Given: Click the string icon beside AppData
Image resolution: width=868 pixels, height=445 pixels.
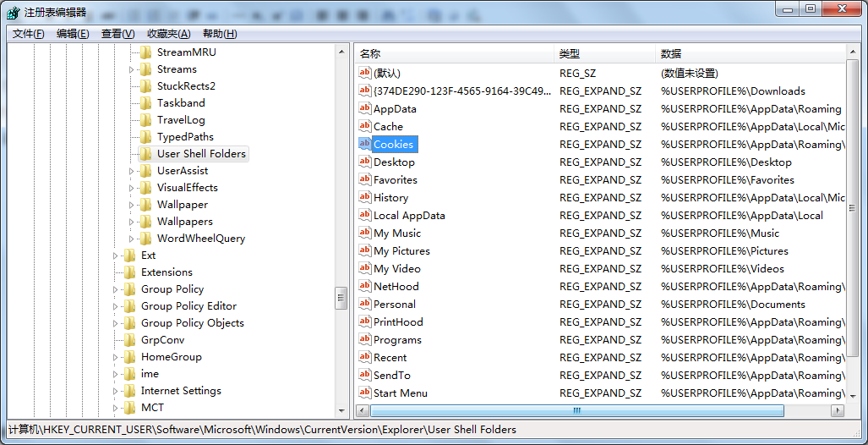Looking at the screenshot, I should click(x=365, y=108).
